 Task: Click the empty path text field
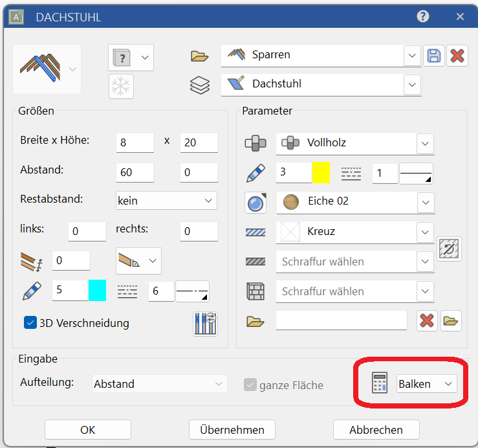click(x=342, y=320)
